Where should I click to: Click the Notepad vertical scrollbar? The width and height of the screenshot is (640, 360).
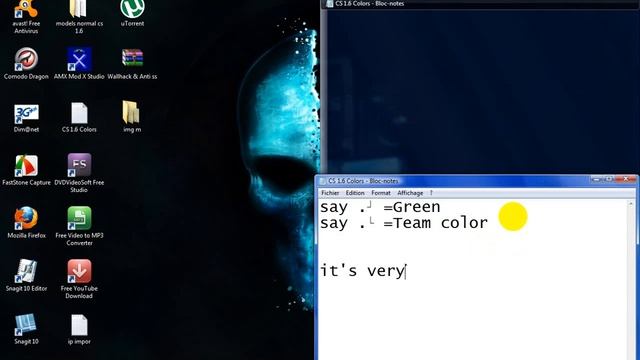(631, 280)
